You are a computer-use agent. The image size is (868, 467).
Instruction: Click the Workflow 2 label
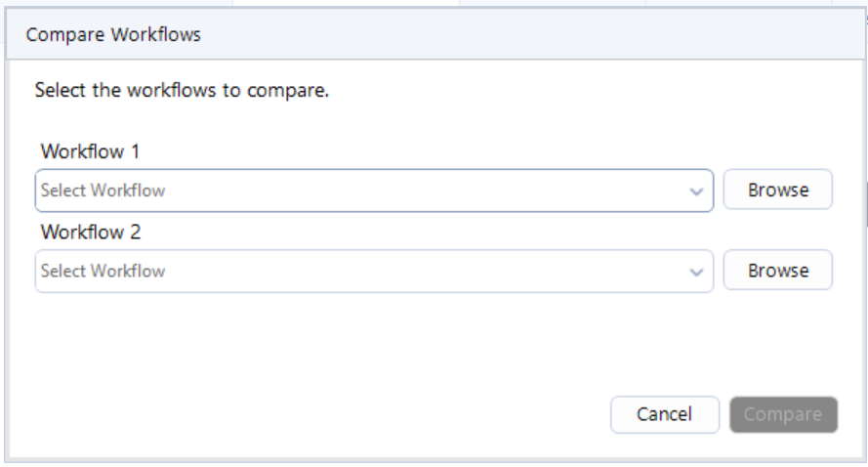click(92, 233)
